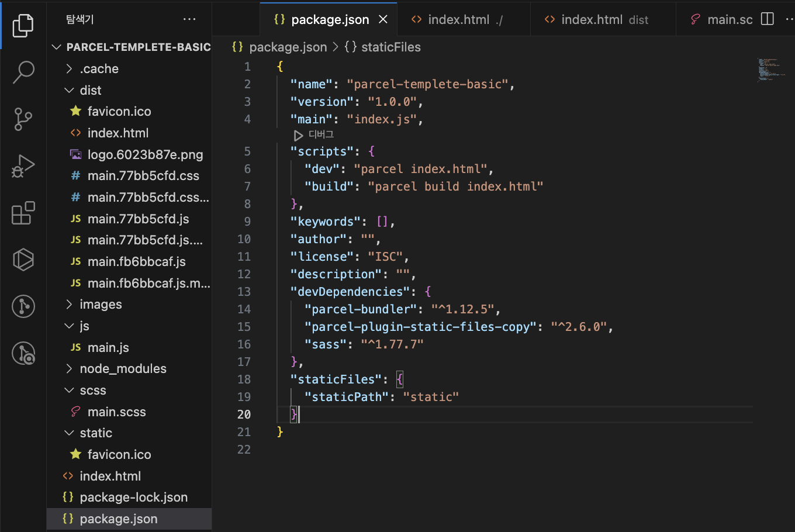Expand the .cache folder

point(130,68)
